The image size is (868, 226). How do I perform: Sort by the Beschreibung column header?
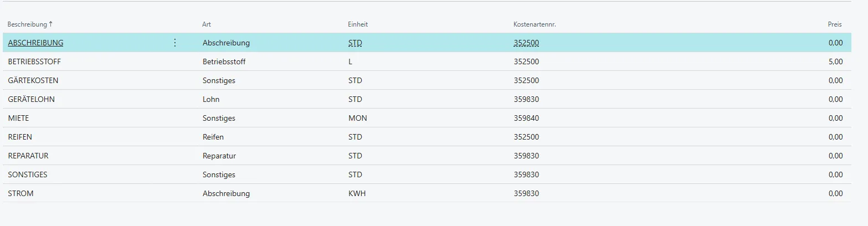pyautogui.click(x=30, y=24)
